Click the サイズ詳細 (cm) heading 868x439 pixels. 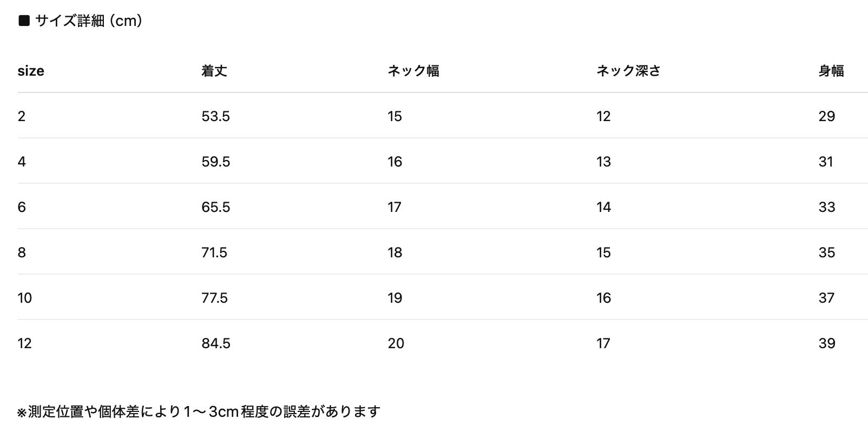coord(89,21)
